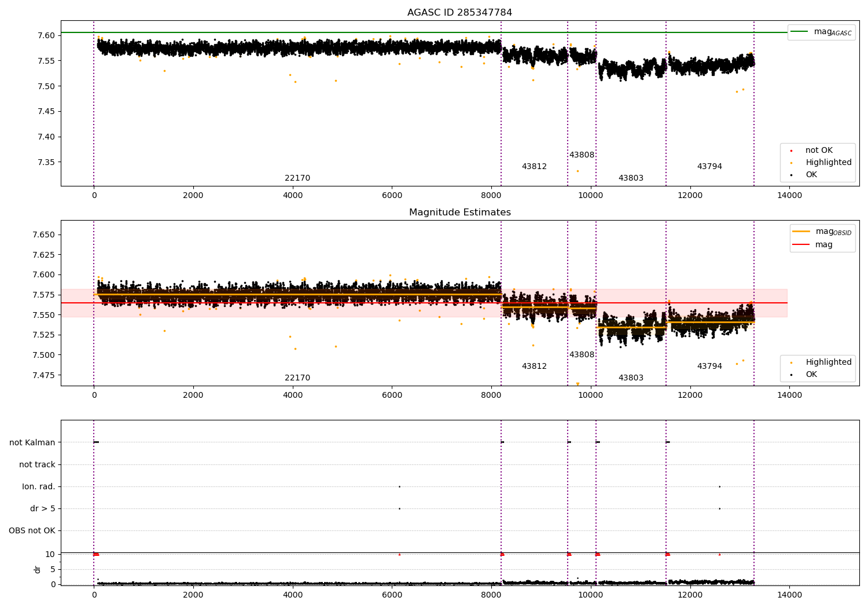Screen dimensions: 868x608
Task: Click the 'Magnitude Estimates' subplot title
Action: coord(459,213)
